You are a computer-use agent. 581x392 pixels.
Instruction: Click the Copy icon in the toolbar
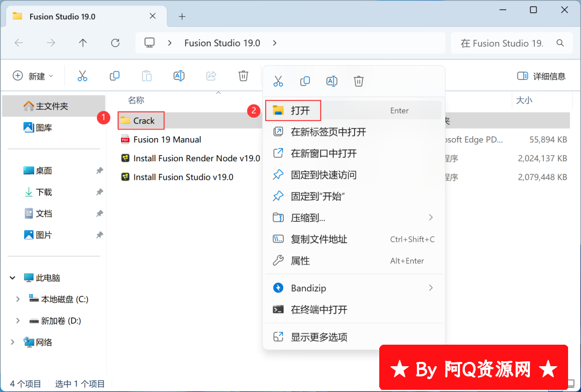click(x=115, y=76)
